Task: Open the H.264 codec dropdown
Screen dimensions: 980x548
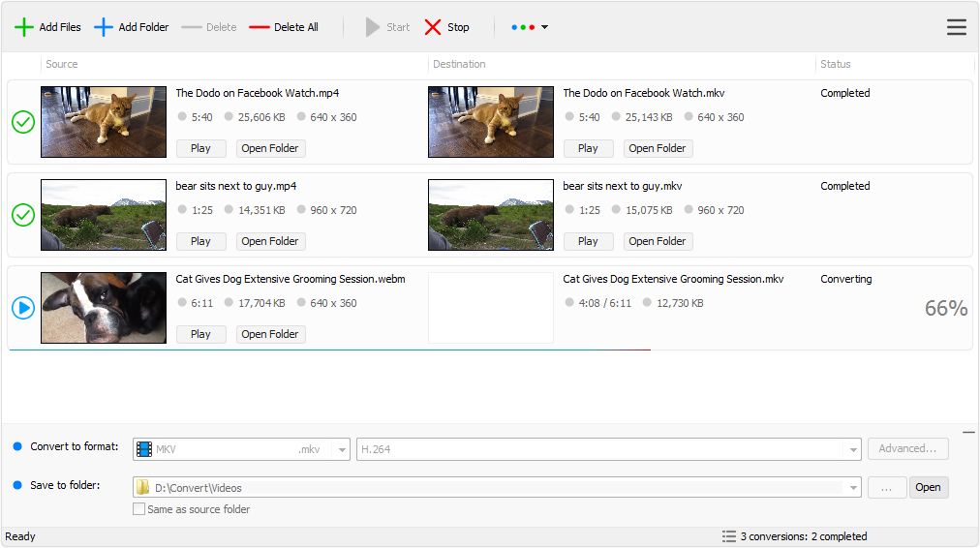Action: (852, 449)
